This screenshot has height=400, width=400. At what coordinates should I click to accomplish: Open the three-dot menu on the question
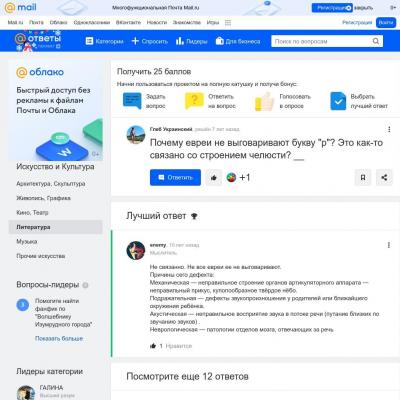tap(389, 129)
